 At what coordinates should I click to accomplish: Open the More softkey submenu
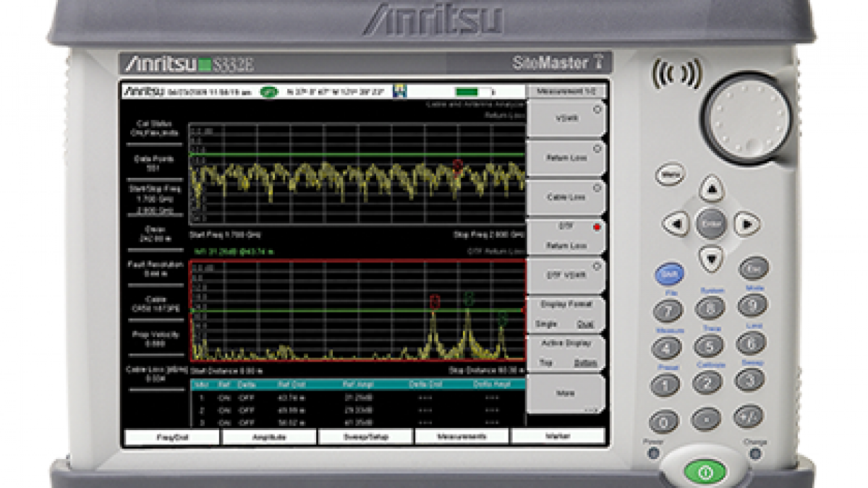pyautogui.click(x=566, y=393)
